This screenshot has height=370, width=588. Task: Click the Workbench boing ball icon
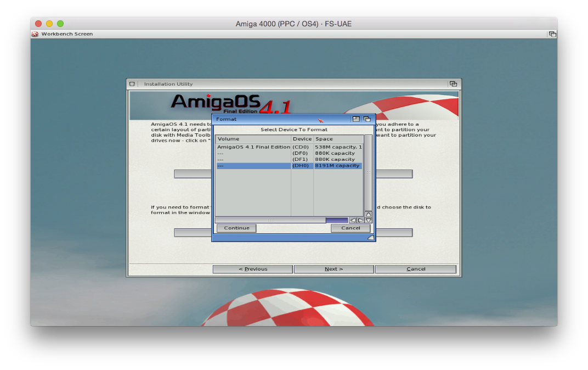[x=35, y=34]
